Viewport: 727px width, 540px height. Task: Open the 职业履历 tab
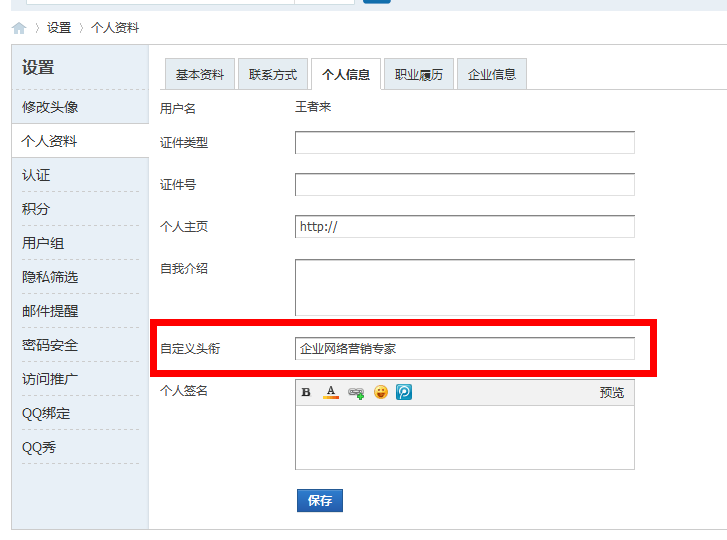pos(419,74)
